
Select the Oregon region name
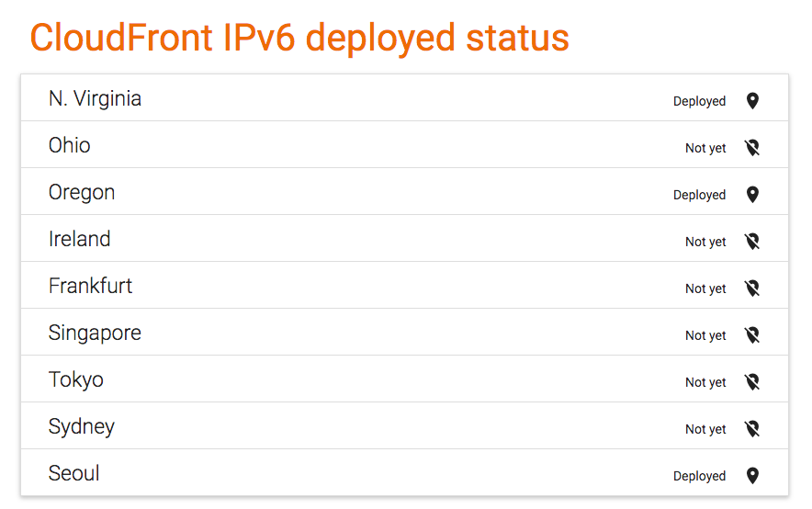[x=82, y=193]
